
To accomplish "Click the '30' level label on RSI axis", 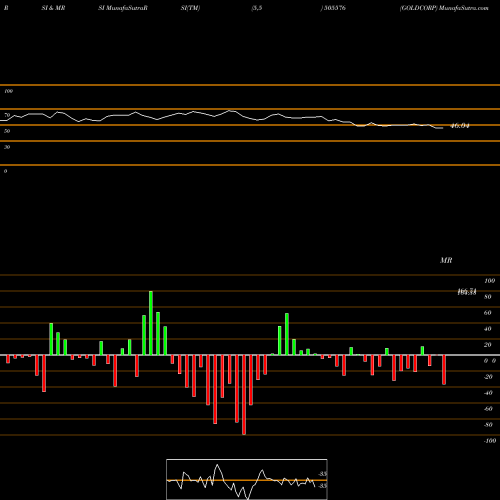I will pos(7,147).
